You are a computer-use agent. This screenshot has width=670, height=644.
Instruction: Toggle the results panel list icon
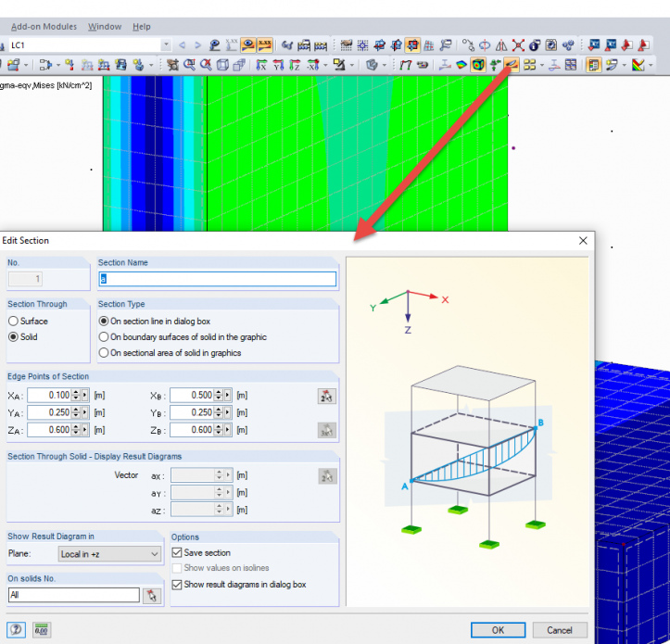pos(593,65)
